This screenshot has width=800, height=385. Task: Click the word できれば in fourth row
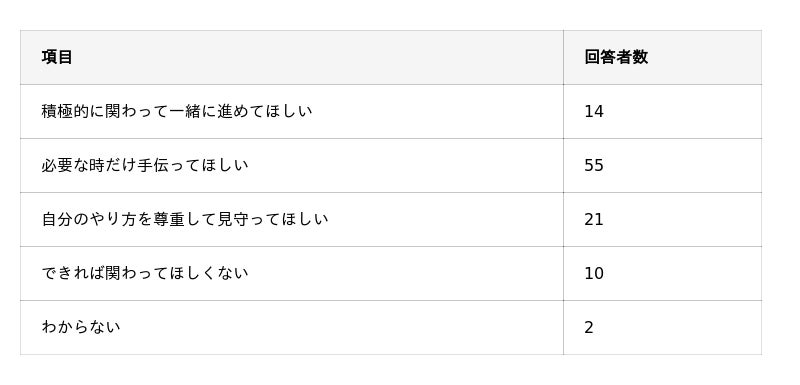(x=73, y=273)
